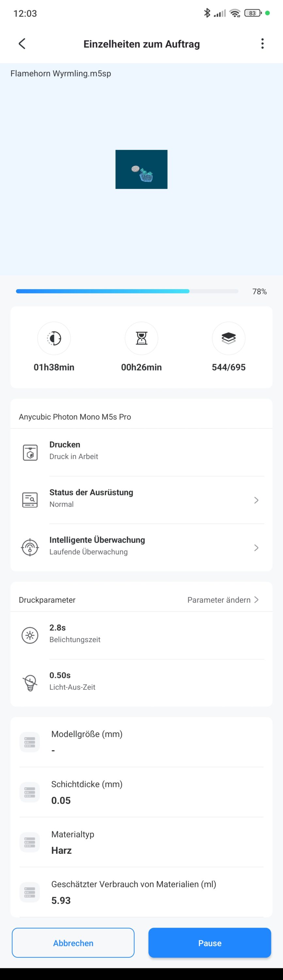Expand Status der Ausrüstung chevron

(256, 500)
